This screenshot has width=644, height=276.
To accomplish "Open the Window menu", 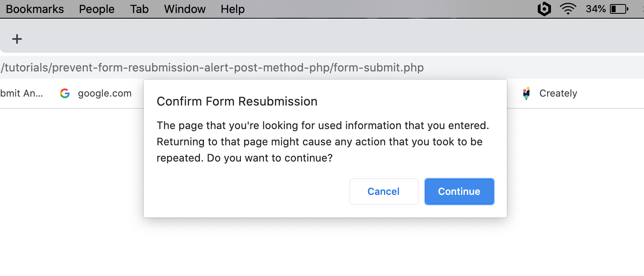I will point(185,9).
